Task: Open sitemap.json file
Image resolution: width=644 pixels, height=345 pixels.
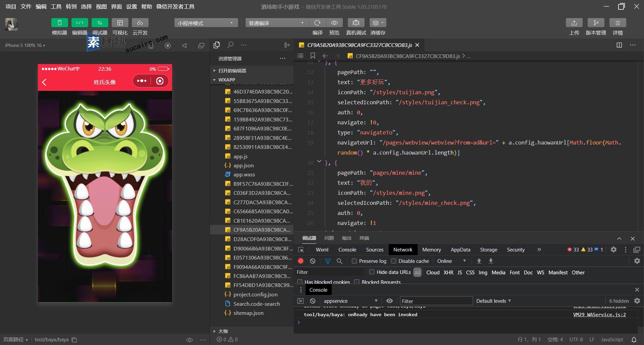Action: point(248,313)
